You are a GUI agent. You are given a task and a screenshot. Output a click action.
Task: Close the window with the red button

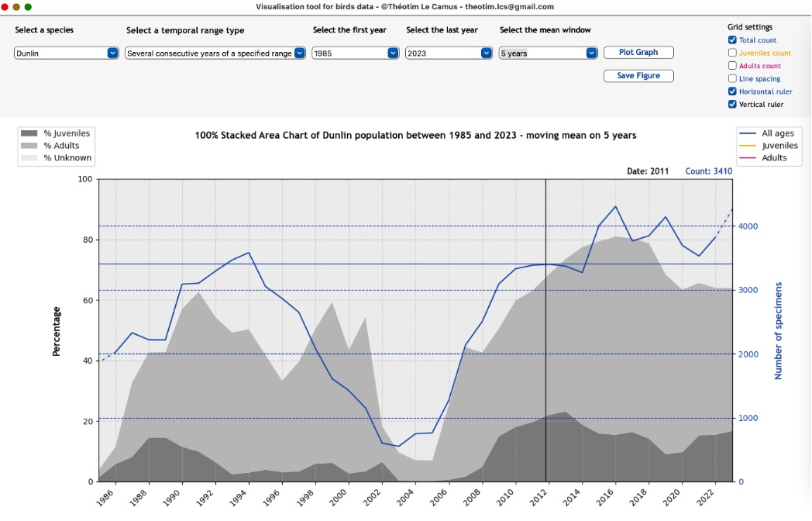tap(5, 7)
